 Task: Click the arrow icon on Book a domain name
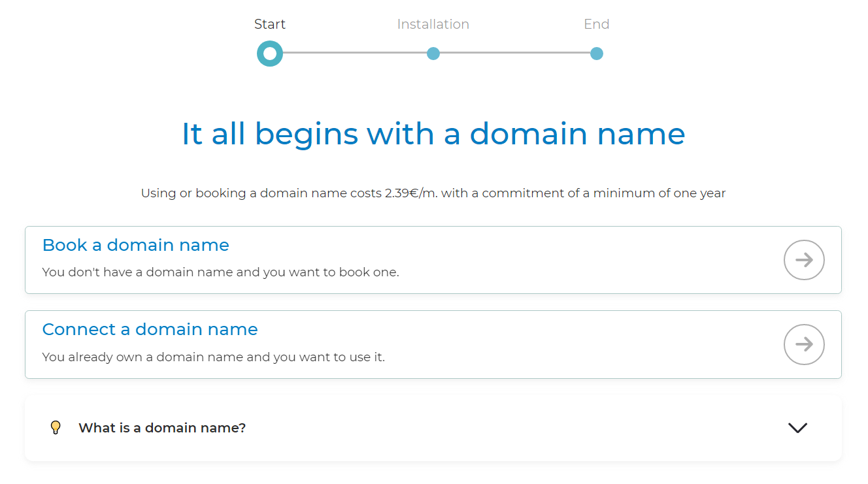point(804,260)
